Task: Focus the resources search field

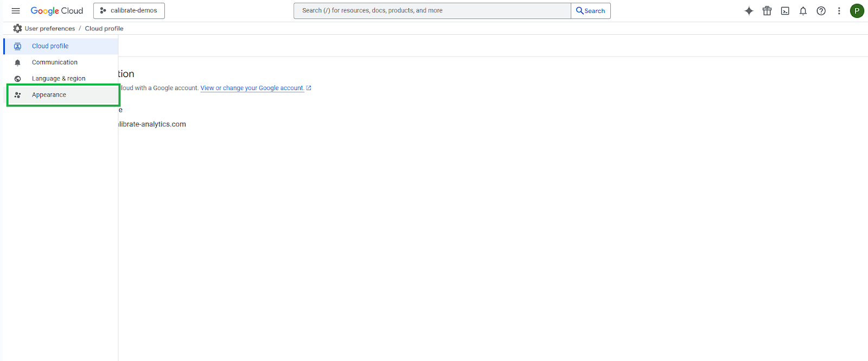Action: pos(432,11)
